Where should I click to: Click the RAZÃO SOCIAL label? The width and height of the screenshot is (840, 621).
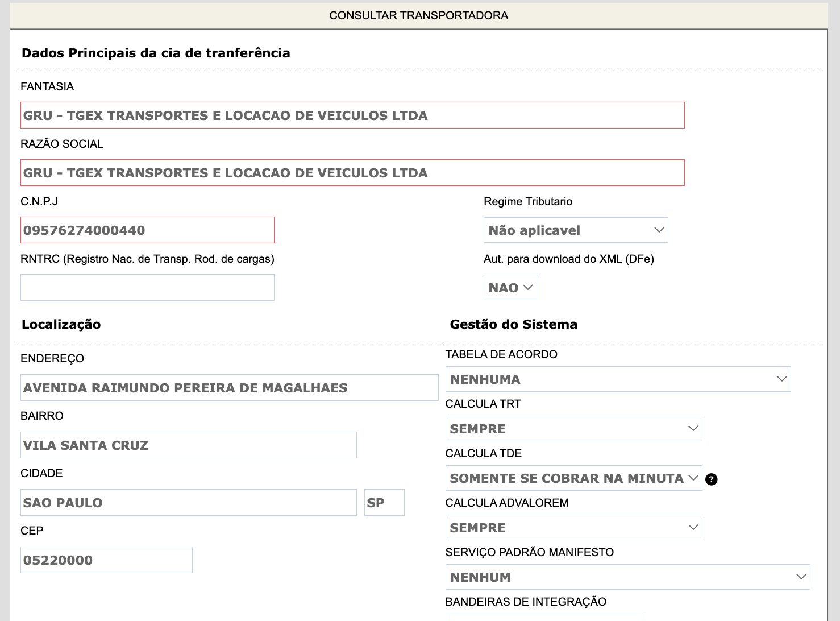(62, 144)
